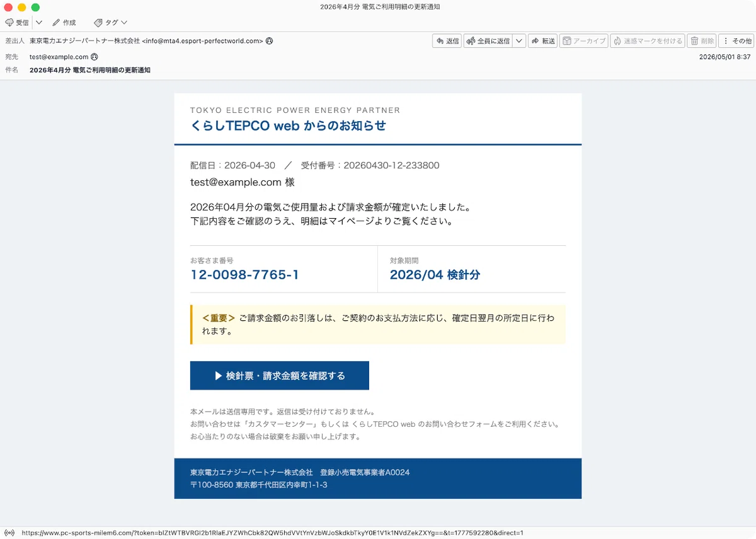Click the subject line 2026年4月分 電気ご利用明細の更新通知
Screen dimensions: 756x539
[90, 70]
